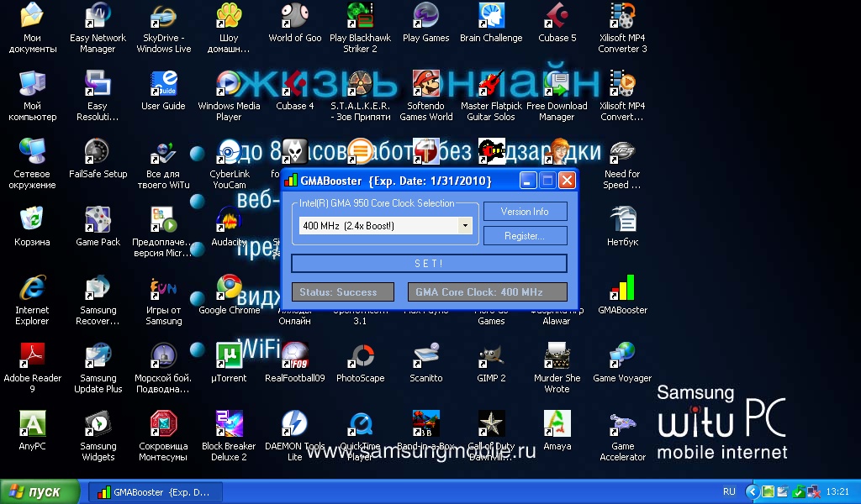Expand hidden system tray icons
This screenshot has width=861, height=504.
(753, 492)
